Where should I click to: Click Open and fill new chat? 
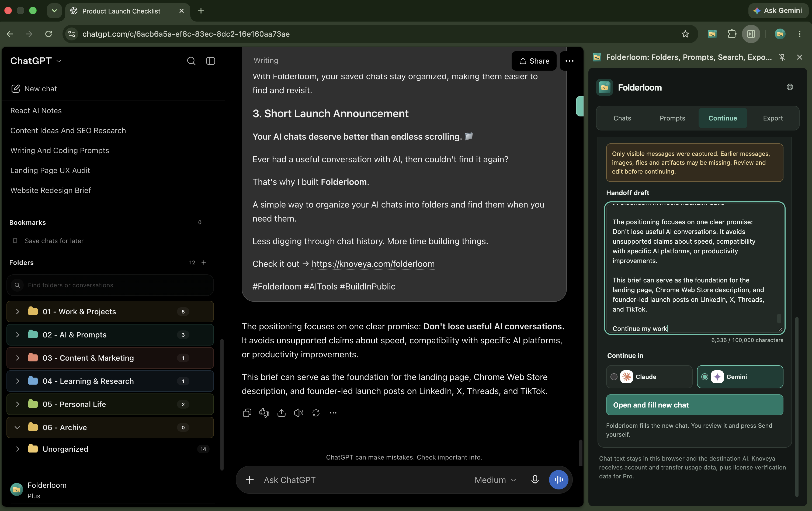pyautogui.click(x=695, y=405)
